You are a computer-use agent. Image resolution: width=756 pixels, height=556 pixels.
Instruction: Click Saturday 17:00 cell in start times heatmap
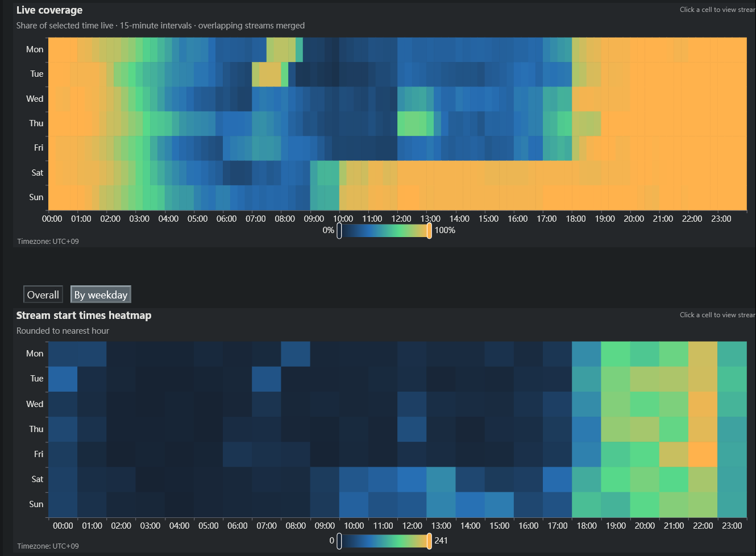(x=558, y=479)
